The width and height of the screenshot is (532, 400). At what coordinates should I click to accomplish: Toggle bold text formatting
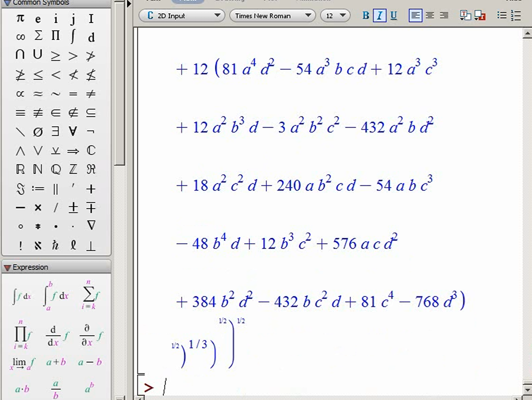pyautogui.click(x=365, y=16)
